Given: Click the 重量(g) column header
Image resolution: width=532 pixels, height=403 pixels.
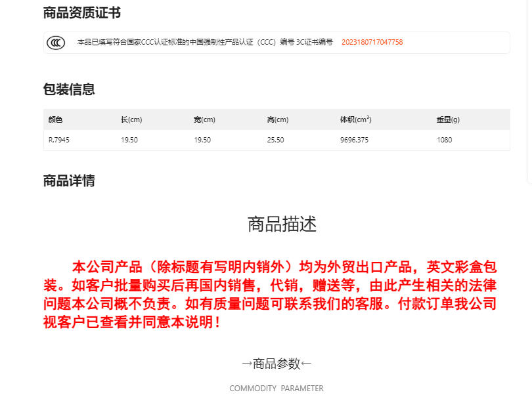Looking at the screenshot, I should 448,119.
